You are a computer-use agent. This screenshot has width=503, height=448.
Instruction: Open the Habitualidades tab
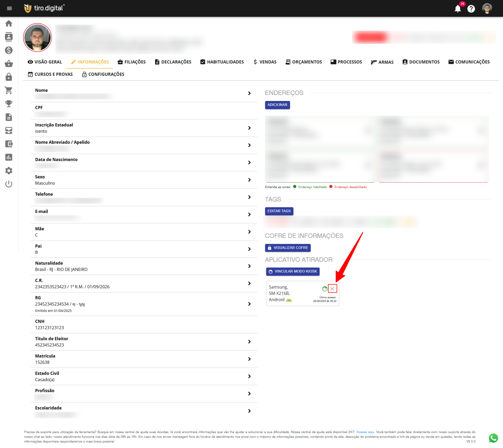[222, 62]
